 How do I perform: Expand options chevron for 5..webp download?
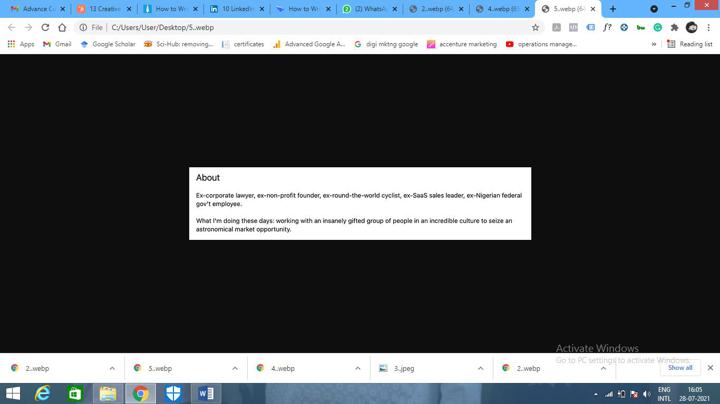(x=235, y=368)
